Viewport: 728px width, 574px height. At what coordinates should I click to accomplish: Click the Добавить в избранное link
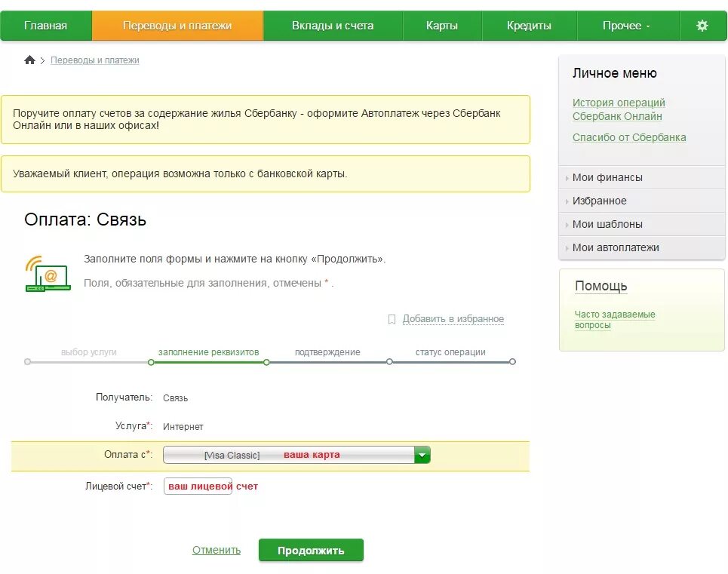[453, 319]
